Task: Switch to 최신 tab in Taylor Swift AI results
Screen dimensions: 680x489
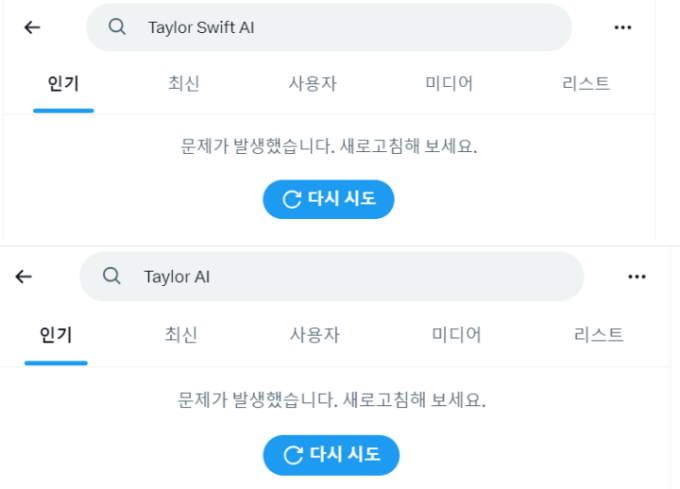Action: coord(184,83)
